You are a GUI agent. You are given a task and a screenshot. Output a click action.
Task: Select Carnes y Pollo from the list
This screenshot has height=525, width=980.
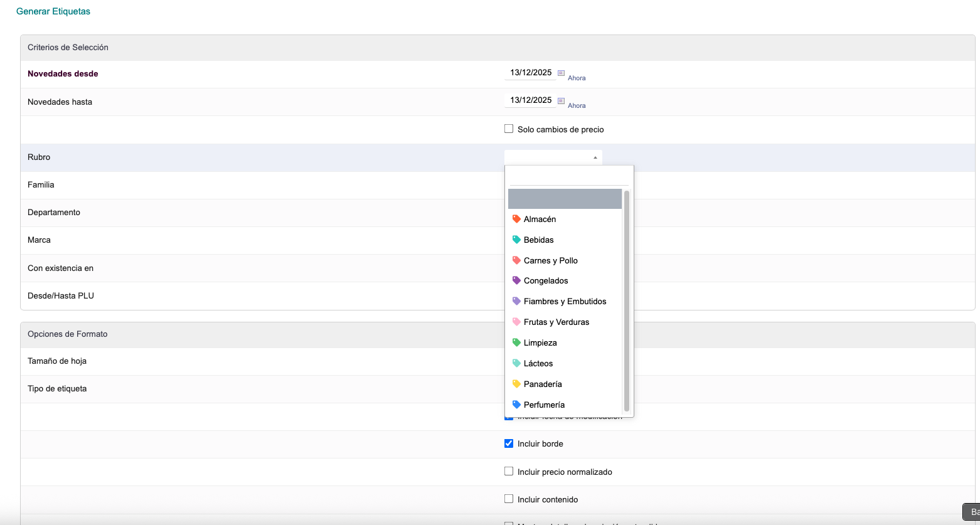[x=550, y=260]
